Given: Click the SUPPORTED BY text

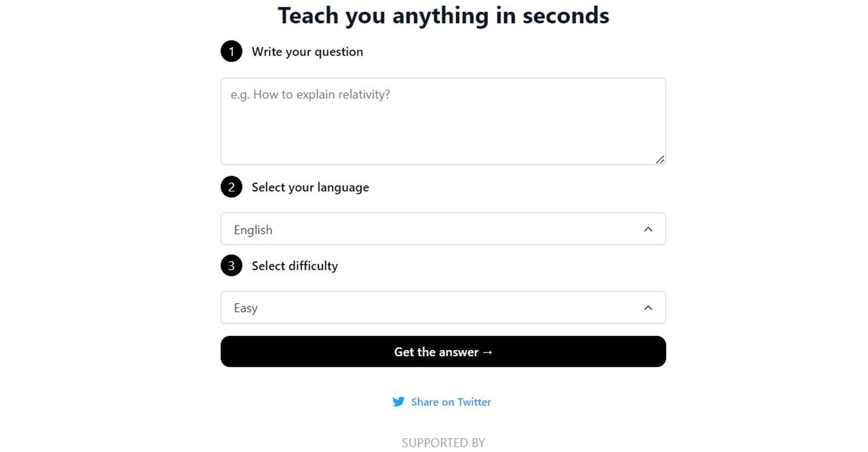Looking at the screenshot, I should tap(443, 443).
